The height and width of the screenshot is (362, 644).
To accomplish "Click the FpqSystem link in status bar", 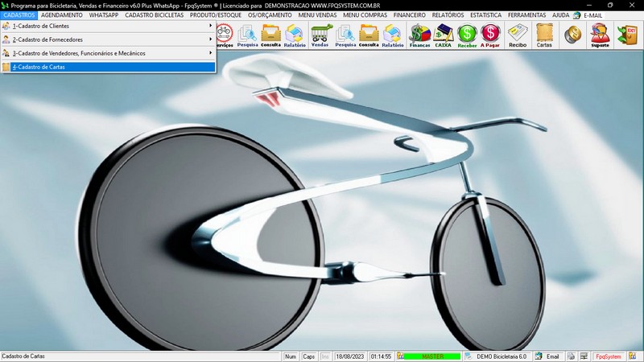I will [608, 356].
